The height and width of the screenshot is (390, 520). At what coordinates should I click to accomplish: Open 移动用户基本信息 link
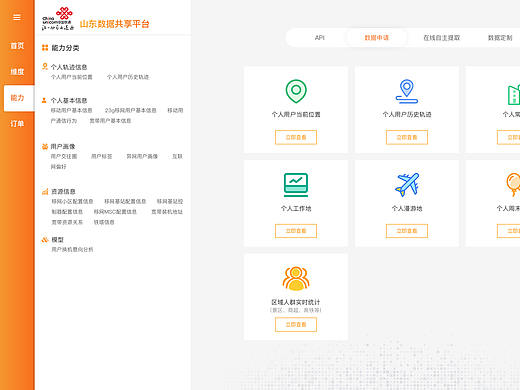coord(71,110)
